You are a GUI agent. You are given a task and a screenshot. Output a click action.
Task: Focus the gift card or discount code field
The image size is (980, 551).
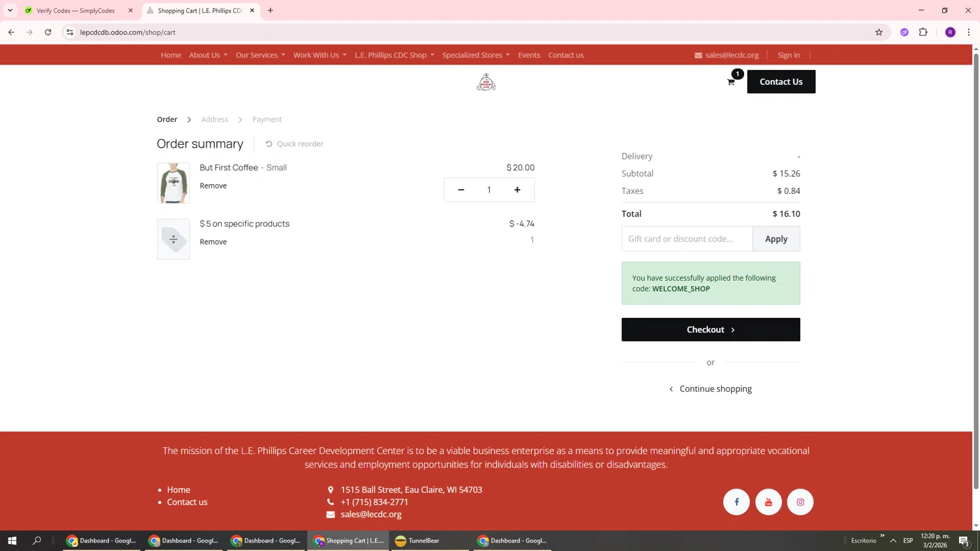687,239
